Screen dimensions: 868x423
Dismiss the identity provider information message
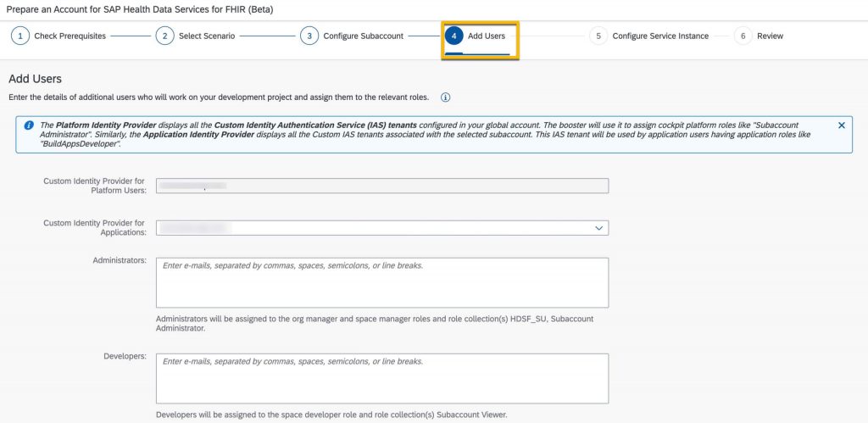(x=842, y=125)
